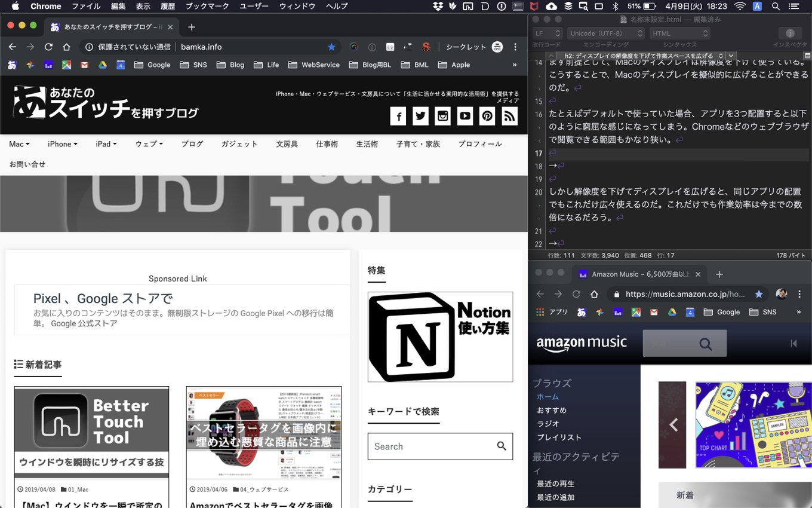The width and height of the screenshot is (812, 508).
Task: Expand the ウェブ navigation dropdown
Action: 149,144
